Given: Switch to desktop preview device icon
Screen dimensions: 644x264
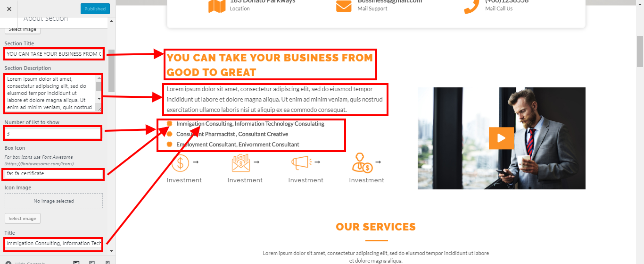Looking at the screenshot, I should (x=76, y=263).
